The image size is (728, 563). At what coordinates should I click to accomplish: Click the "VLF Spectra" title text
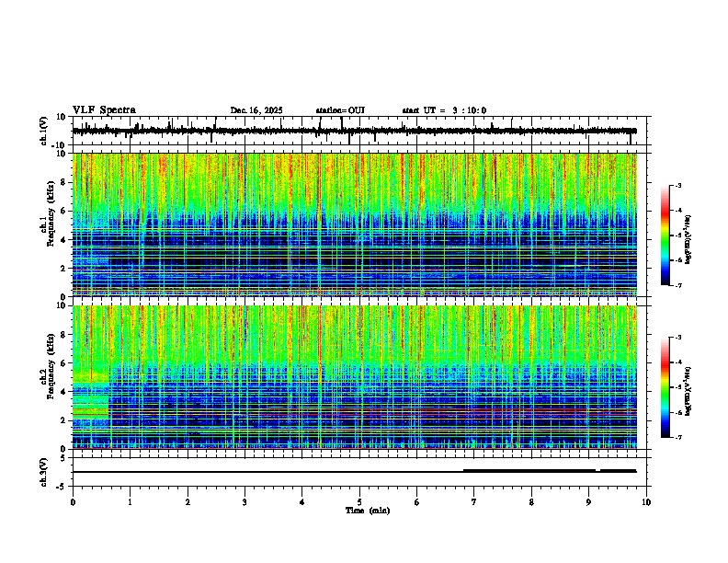104,110
